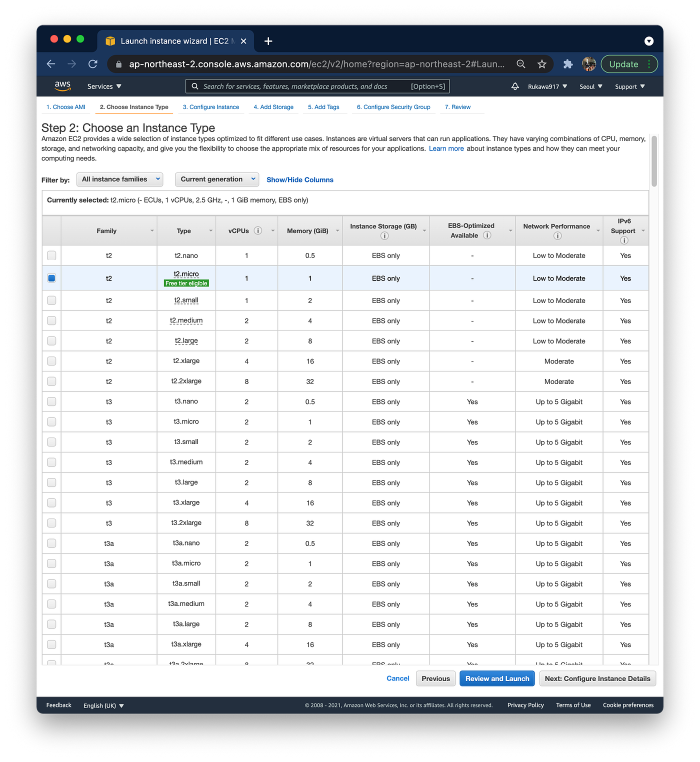Reload the page with refresh icon

coord(93,64)
